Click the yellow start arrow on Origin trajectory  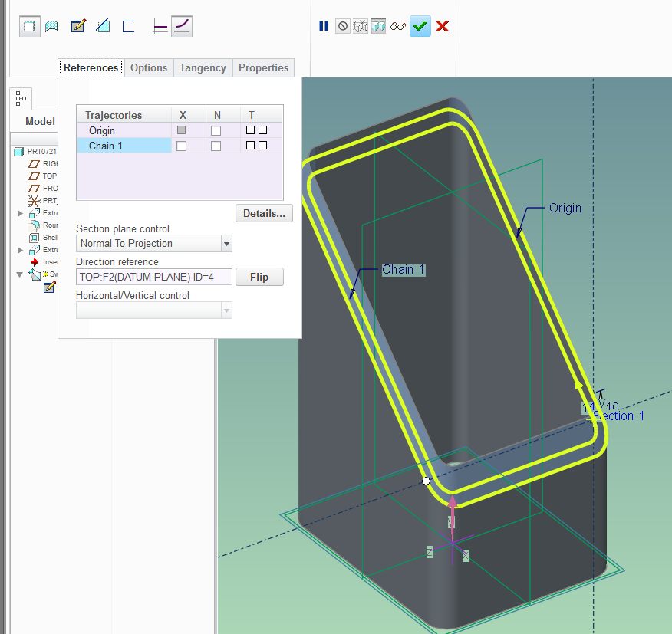[x=578, y=384]
